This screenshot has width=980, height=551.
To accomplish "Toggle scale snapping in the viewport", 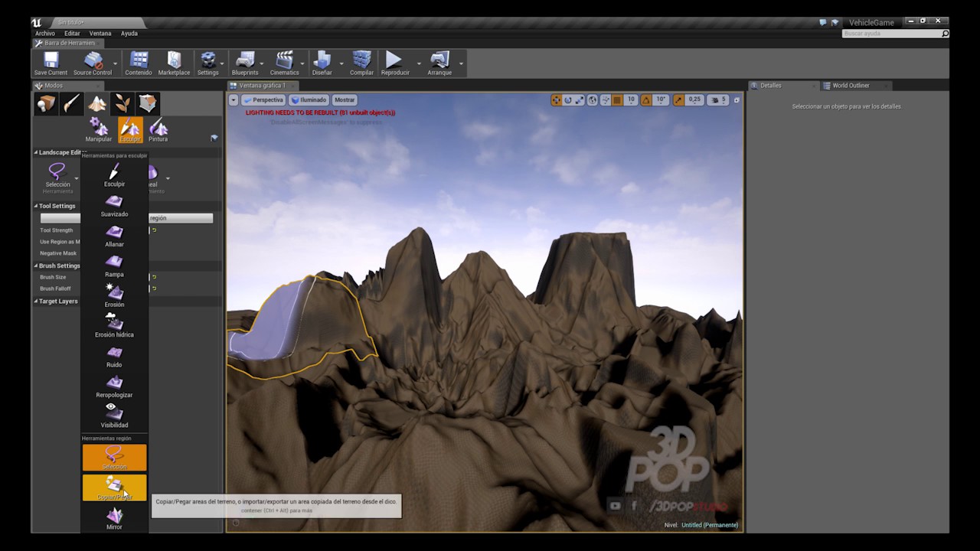I will click(678, 100).
